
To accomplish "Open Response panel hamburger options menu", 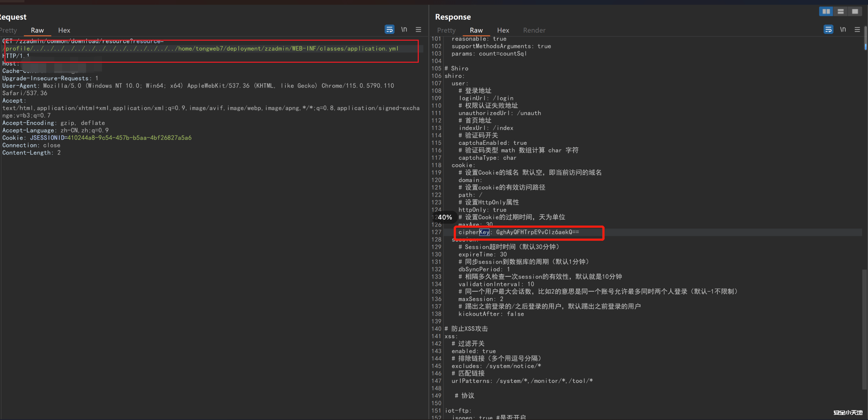I will [857, 29].
